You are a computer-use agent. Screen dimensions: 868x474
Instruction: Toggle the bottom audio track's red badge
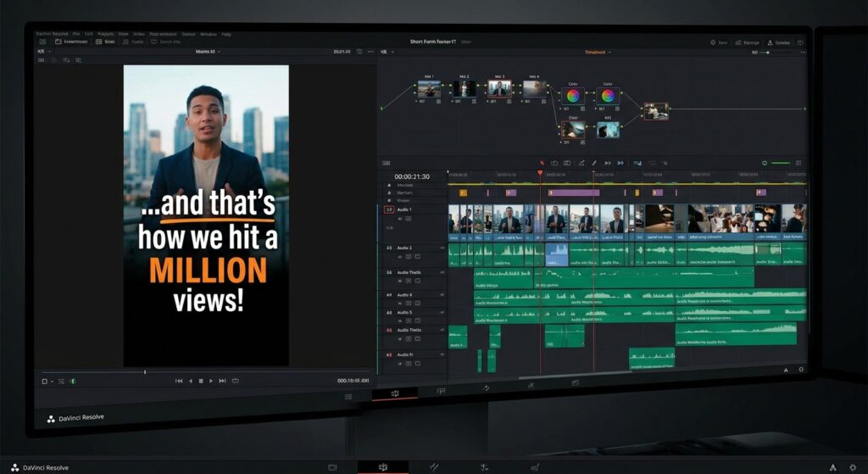pos(389,354)
